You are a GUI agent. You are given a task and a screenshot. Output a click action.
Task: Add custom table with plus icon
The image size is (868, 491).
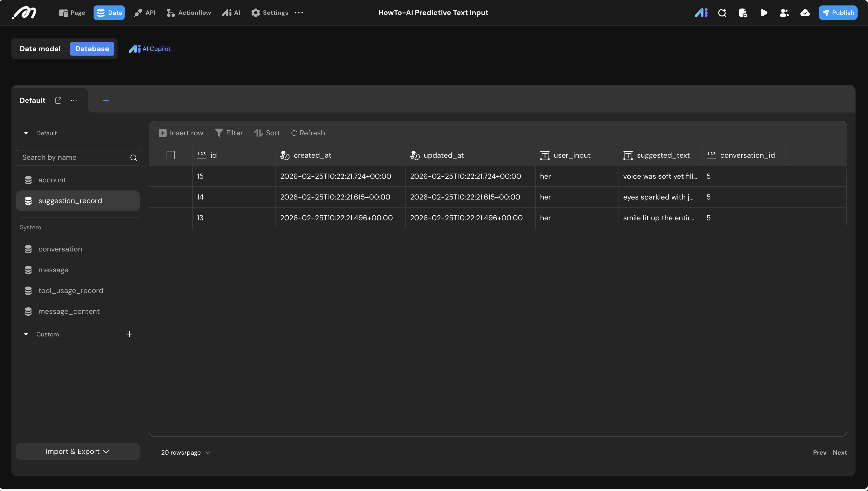129,334
